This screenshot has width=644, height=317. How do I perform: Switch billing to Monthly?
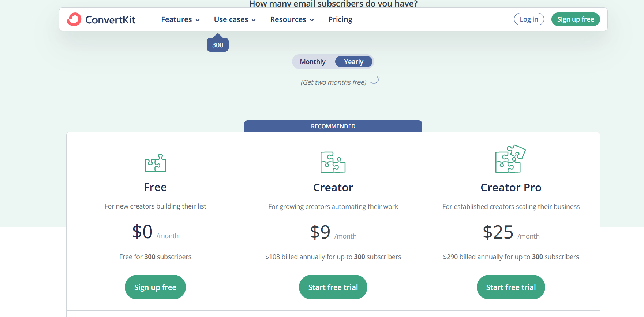tap(312, 62)
